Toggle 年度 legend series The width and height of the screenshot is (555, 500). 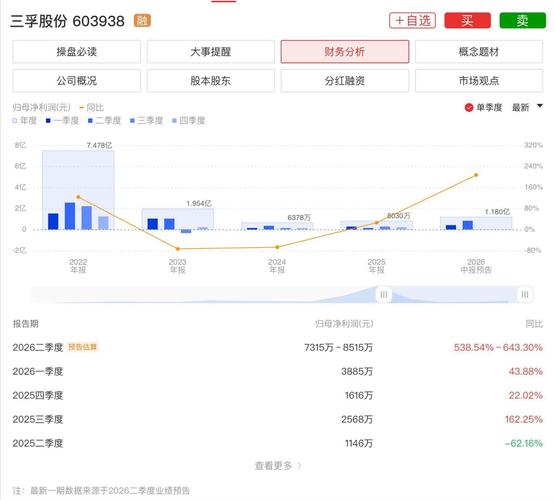pos(25,121)
